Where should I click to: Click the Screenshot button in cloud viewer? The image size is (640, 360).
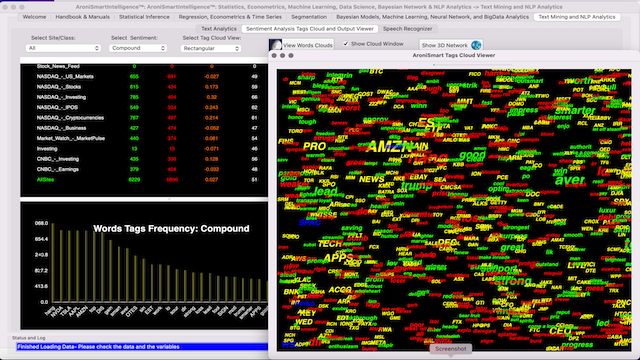click(451, 349)
